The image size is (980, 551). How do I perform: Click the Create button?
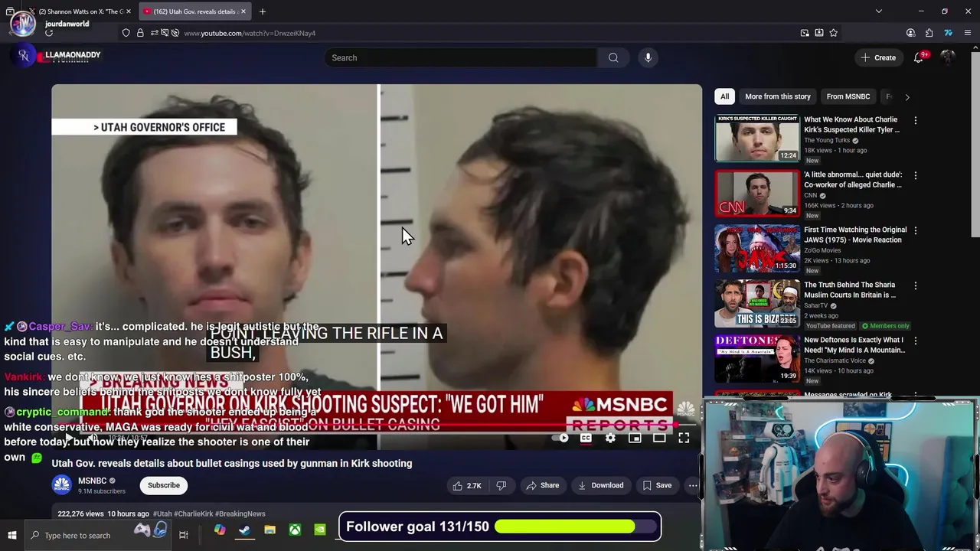pyautogui.click(x=878, y=57)
